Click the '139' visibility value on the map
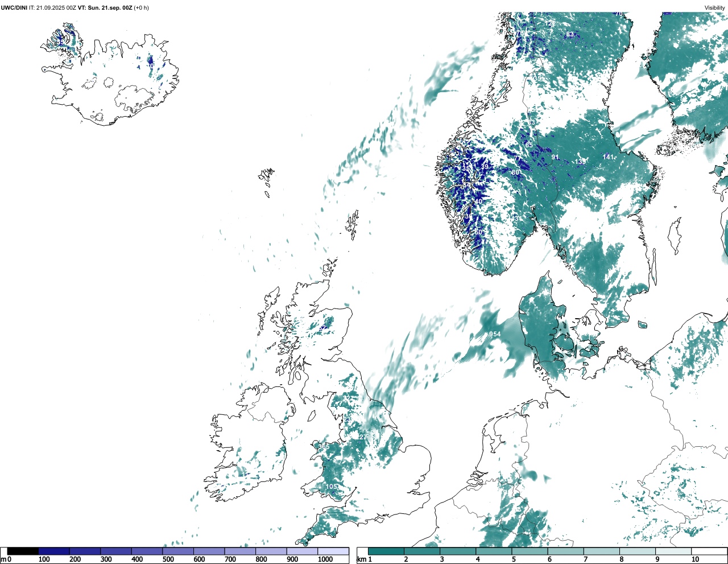The width and height of the screenshot is (728, 564). [580, 162]
